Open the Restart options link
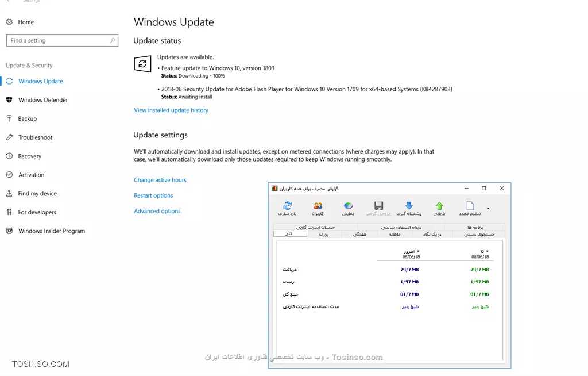 (153, 195)
